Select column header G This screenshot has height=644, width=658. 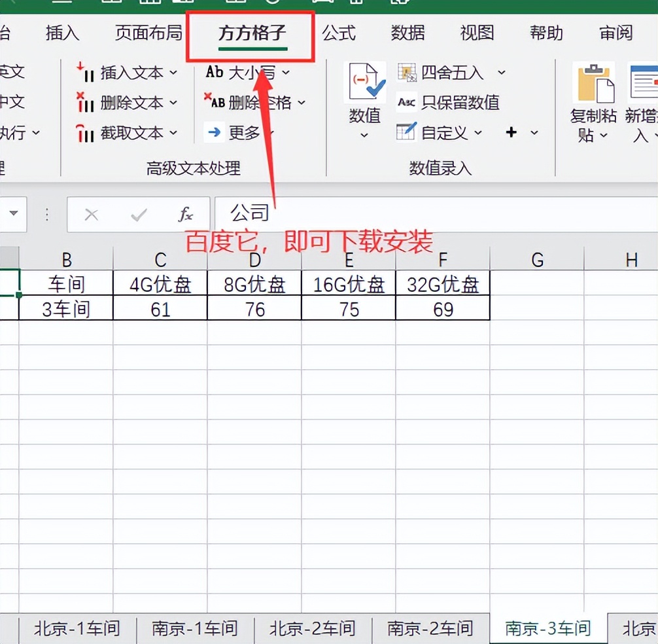tap(536, 259)
